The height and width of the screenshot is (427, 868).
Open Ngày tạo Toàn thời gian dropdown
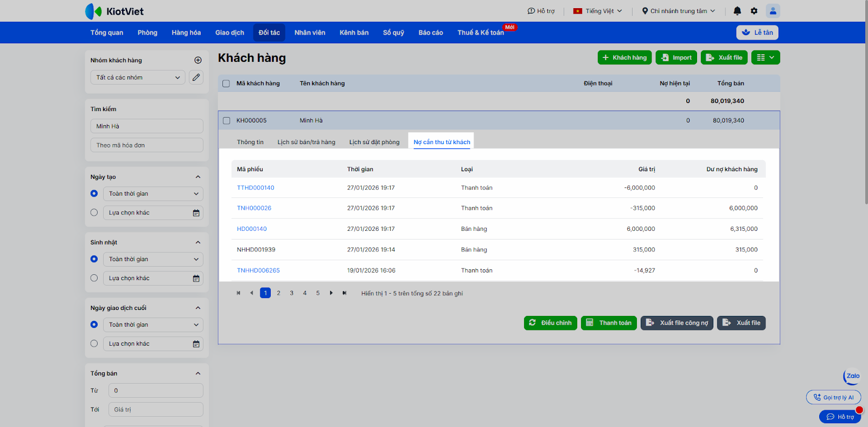(x=153, y=194)
